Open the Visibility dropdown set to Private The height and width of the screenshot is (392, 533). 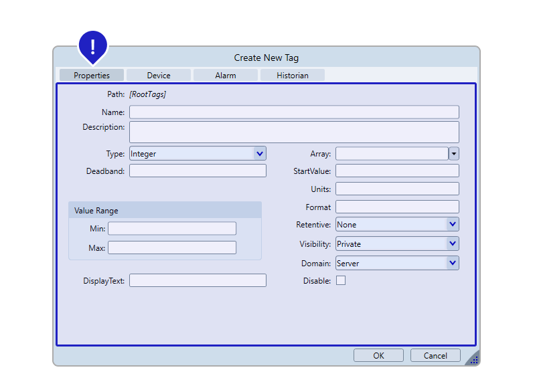[397, 244]
